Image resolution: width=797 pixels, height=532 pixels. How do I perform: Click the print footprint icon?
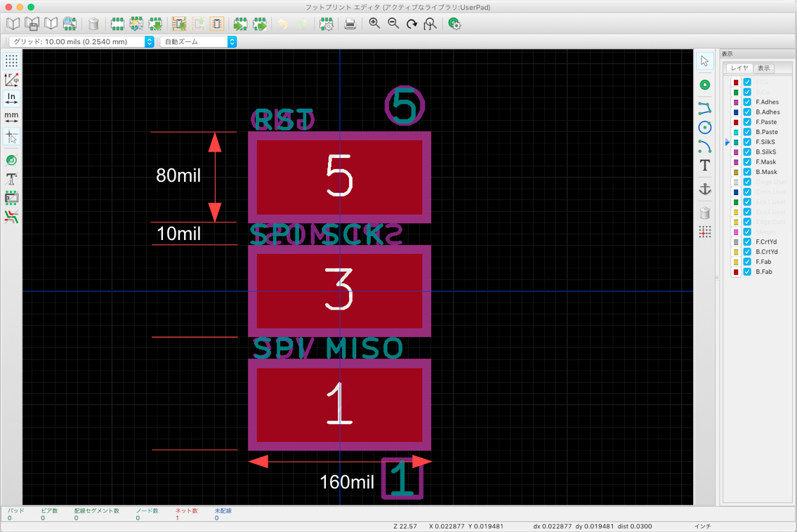click(x=350, y=24)
